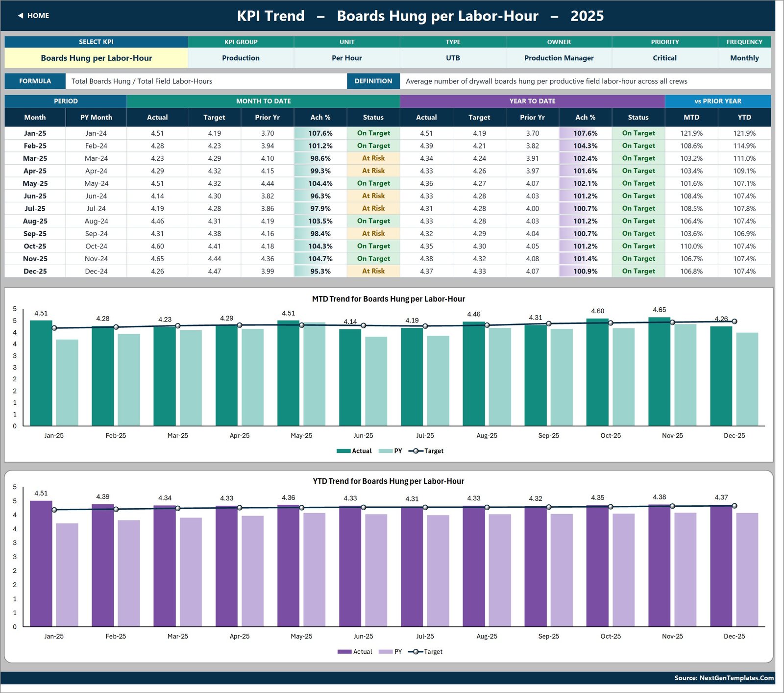This screenshot has width=784, height=693.
Task: Click the SELECT KPI header label
Action: 96,42
